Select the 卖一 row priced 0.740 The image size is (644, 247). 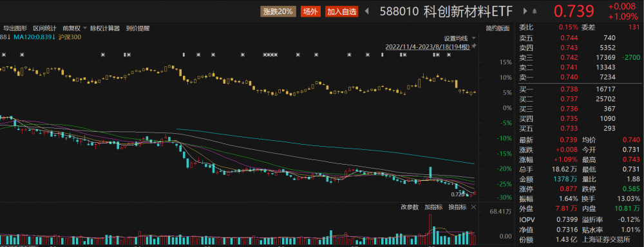coord(580,77)
